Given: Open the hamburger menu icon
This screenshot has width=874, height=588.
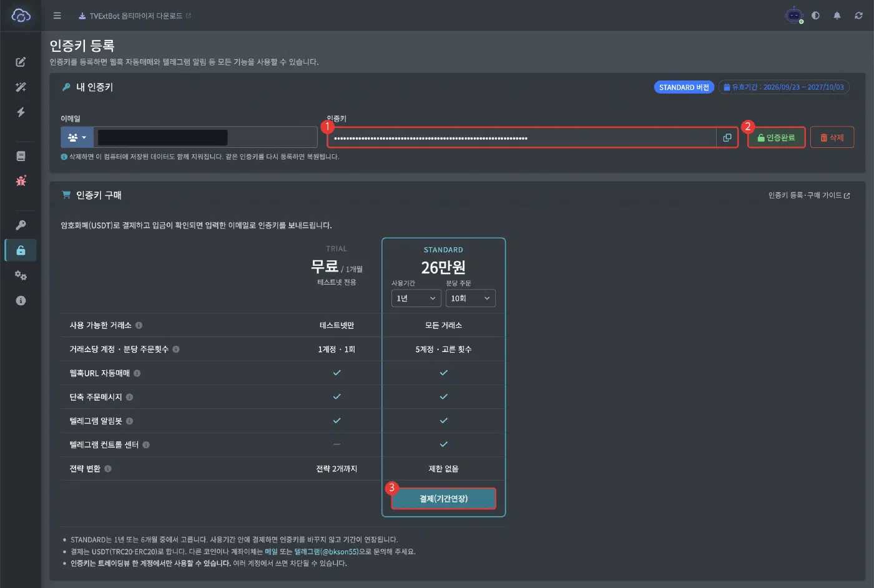Looking at the screenshot, I should pos(57,16).
